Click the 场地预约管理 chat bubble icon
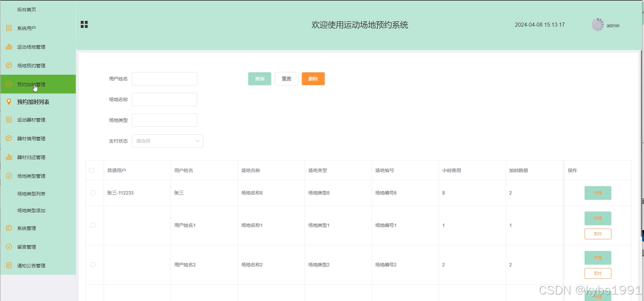This screenshot has height=301, width=644. (x=9, y=65)
